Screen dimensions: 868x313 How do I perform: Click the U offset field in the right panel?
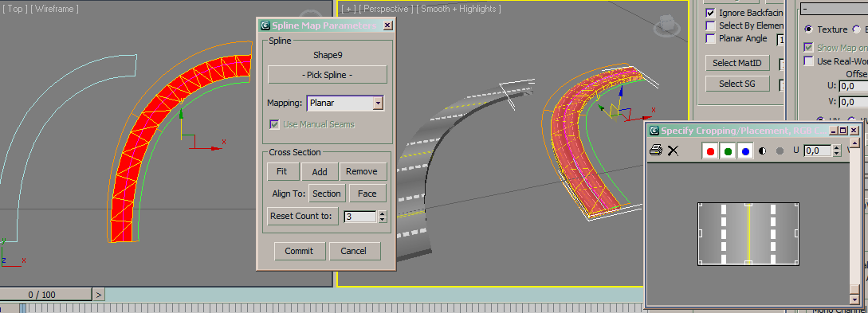tap(854, 86)
